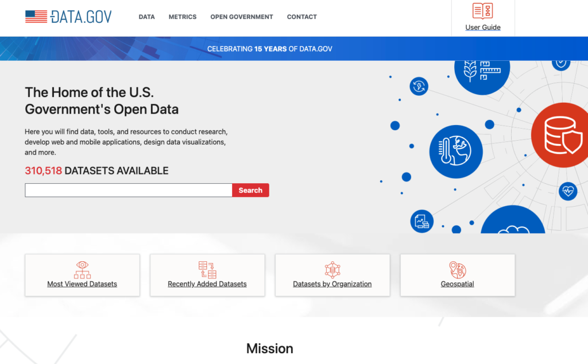
Task: Click into the dataset search field
Action: click(129, 190)
